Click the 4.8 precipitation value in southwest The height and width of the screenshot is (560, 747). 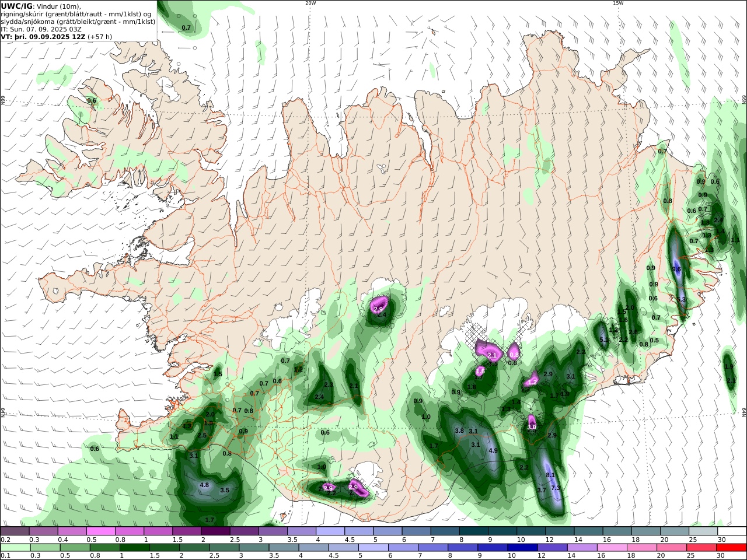click(x=204, y=485)
